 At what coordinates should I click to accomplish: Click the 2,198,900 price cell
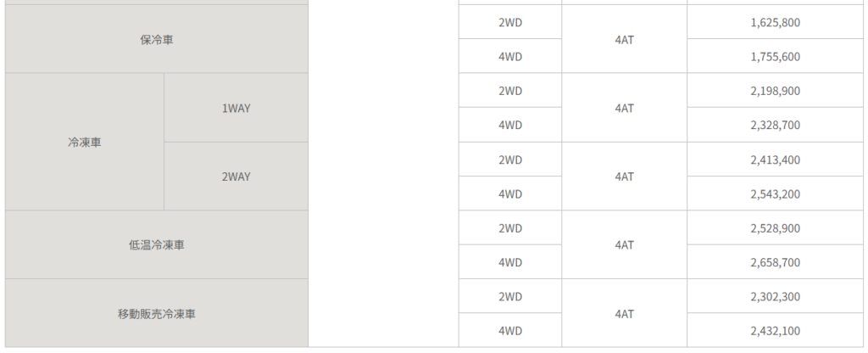775,91
